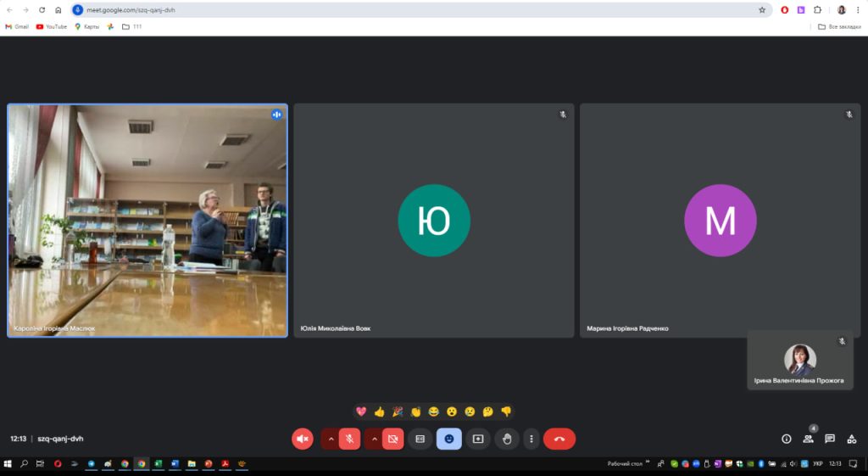Image resolution: width=868 pixels, height=476 pixels.
Task: Turn on your camera
Action: coord(392,439)
